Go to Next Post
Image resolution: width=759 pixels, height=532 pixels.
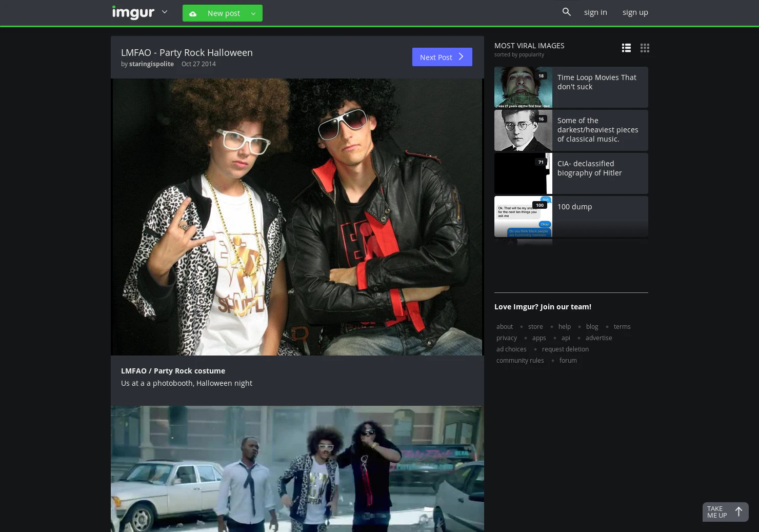coord(442,57)
